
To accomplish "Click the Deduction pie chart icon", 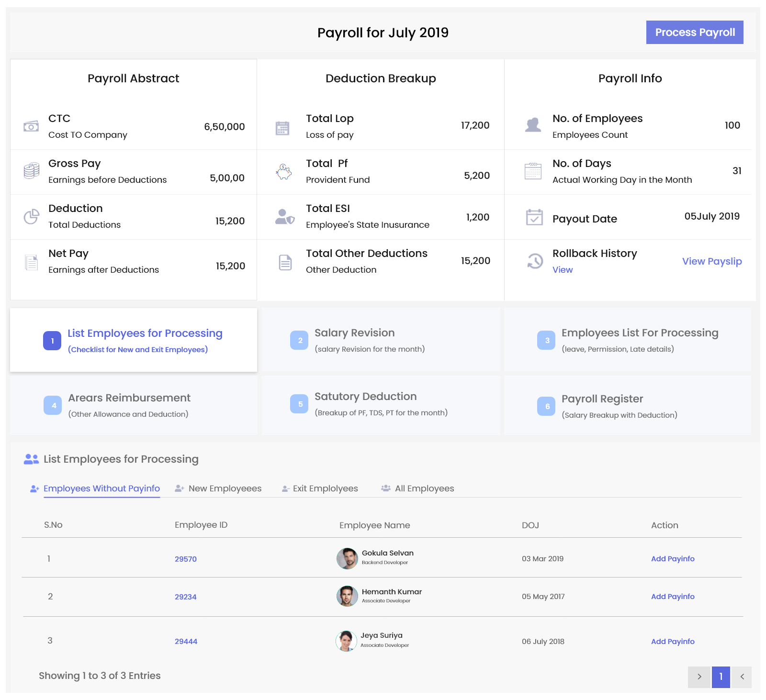I will coord(32,216).
